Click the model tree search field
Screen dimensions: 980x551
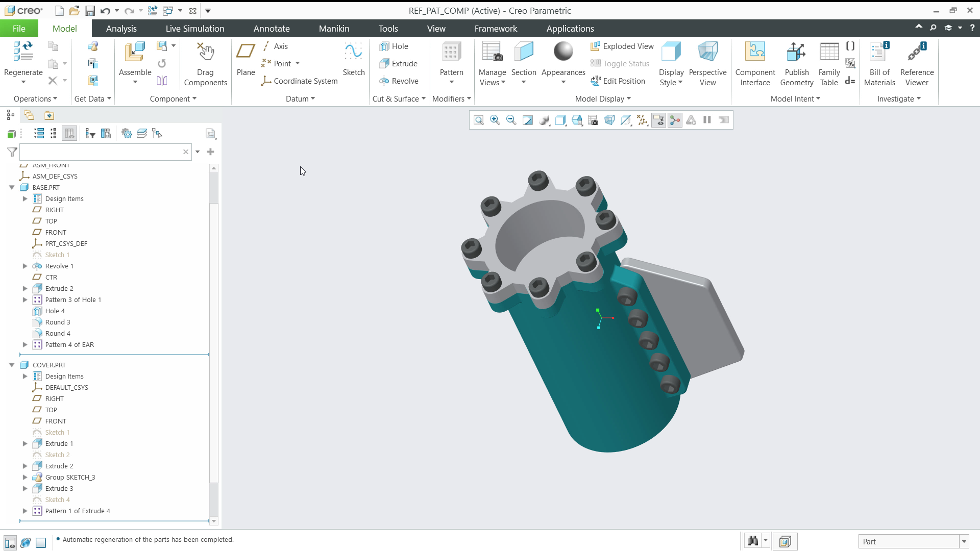pos(101,152)
